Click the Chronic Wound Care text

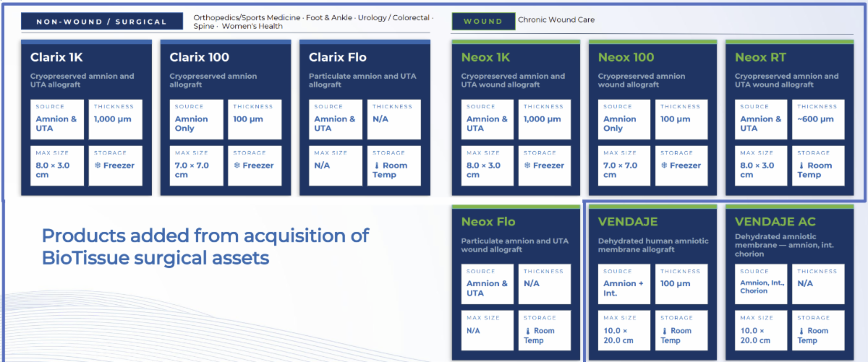pyautogui.click(x=556, y=20)
